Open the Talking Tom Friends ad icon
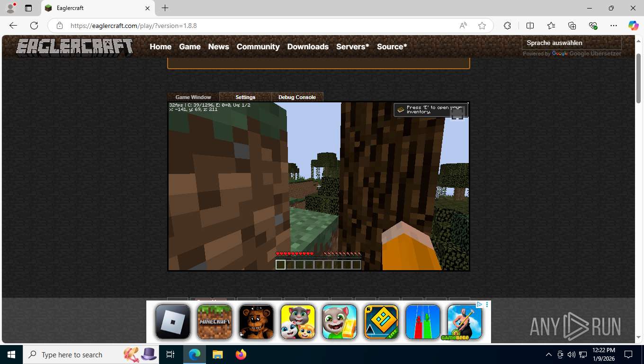 pos(298,322)
